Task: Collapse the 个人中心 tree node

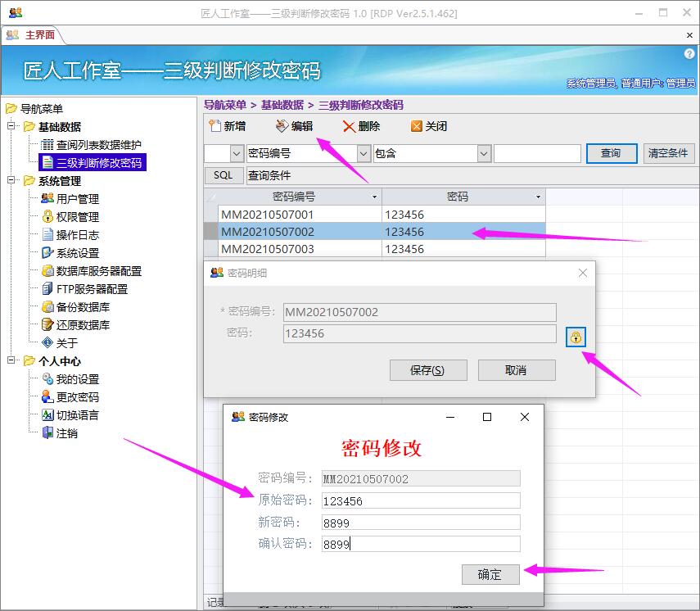Action: point(11,360)
